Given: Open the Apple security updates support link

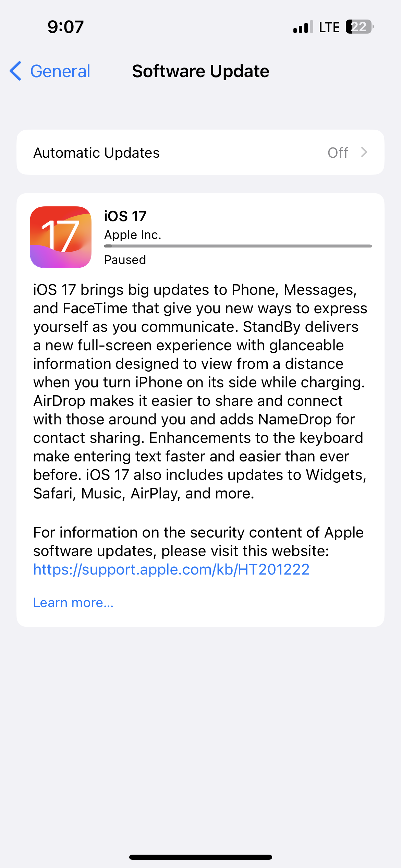Looking at the screenshot, I should [171, 569].
